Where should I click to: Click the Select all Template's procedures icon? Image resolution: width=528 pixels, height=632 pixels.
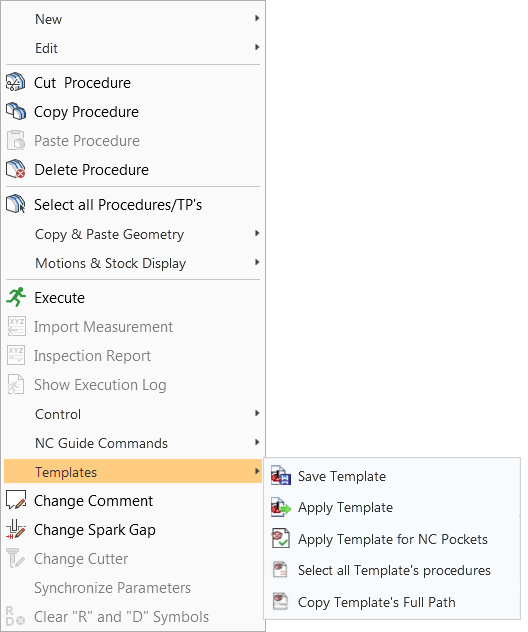(280, 570)
